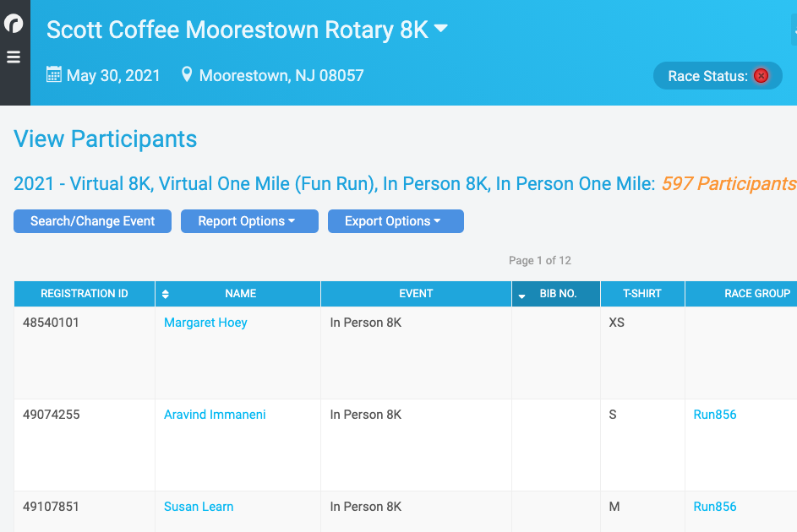Click the Registration ID column header

tap(85, 294)
